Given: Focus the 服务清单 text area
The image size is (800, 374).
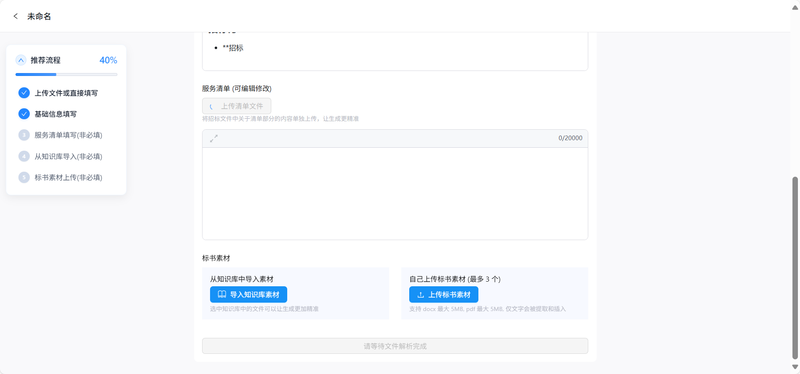Looking at the screenshot, I should coord(395,193).
